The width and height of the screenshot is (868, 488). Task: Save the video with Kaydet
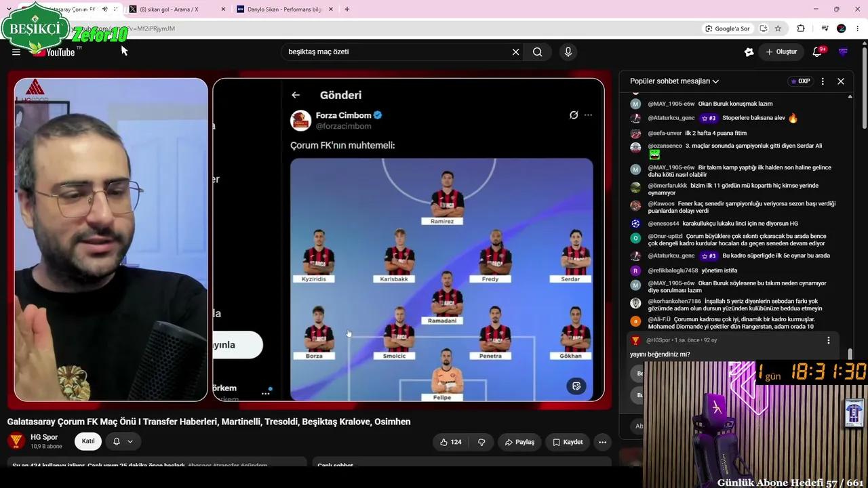568,442
